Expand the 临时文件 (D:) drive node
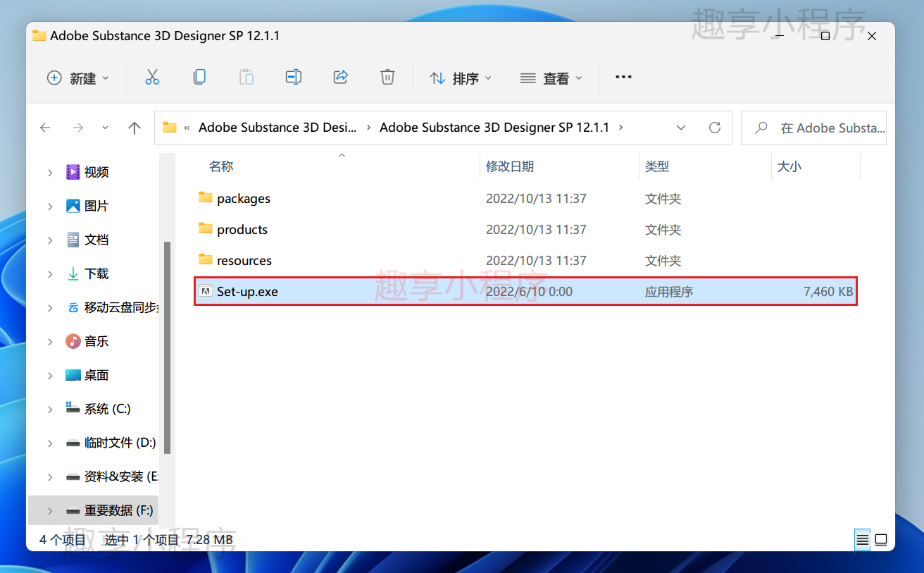 tap(50, 443)
